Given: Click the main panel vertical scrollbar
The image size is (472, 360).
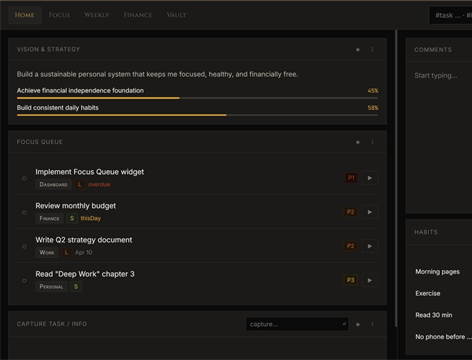Looking at the screenshot, I should click(x=396, y=178).
